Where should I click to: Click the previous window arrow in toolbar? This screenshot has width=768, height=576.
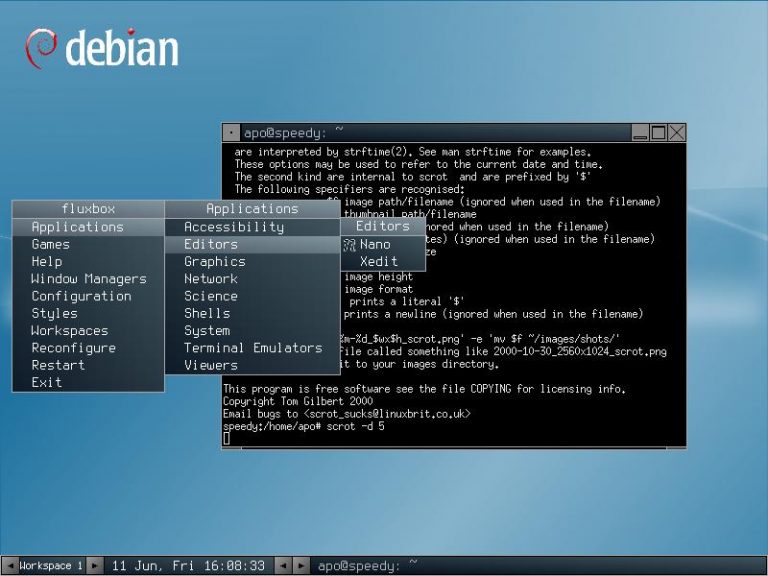(x=282, y=566)
